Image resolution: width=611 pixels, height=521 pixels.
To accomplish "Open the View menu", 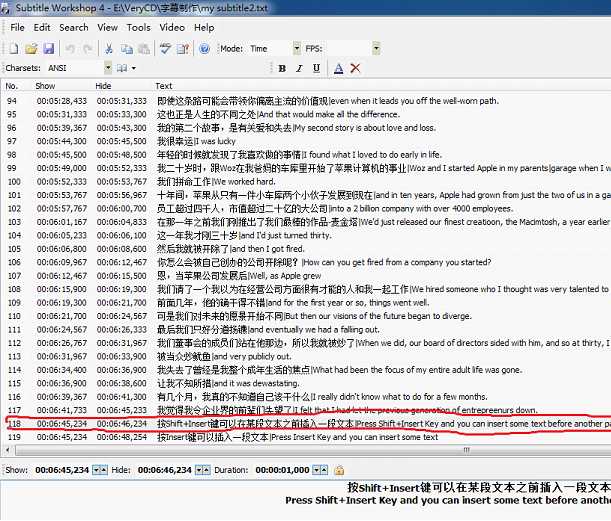I will point(107,28).
